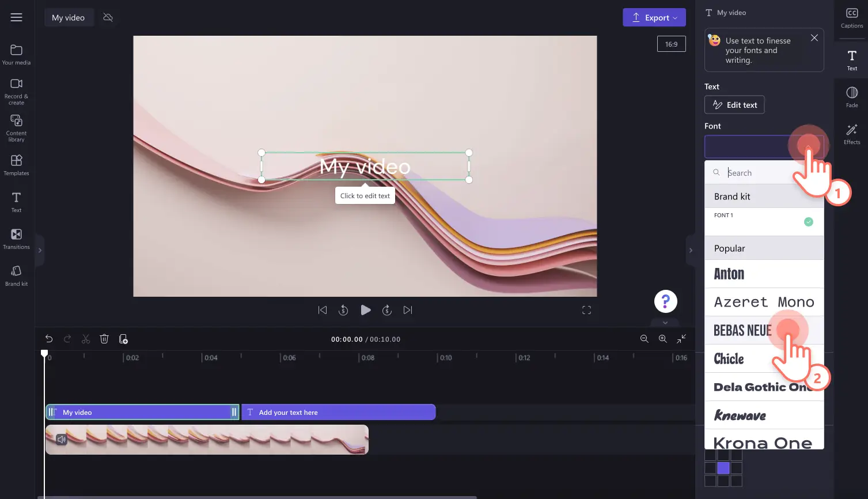
Task: Click the timeline horizontal scrollbar
Action: tap(257, 497)
